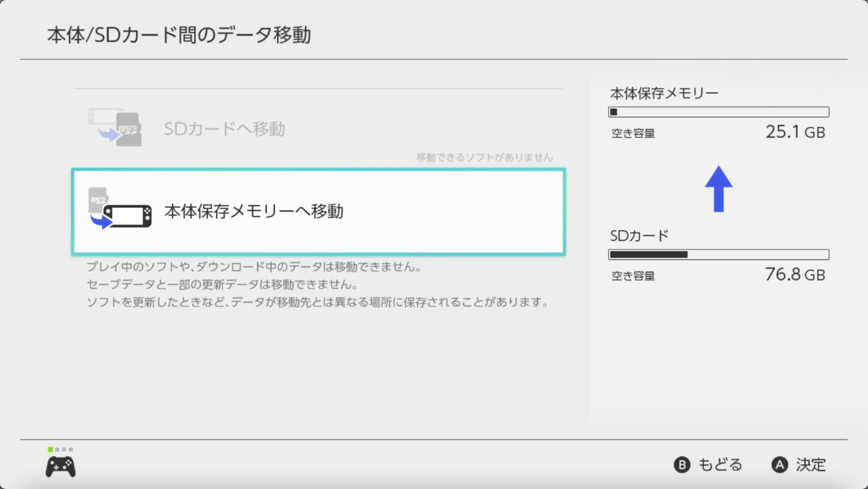Click the 25.1 GB free space value
868x489 pixels.
[x=795, y=132]
